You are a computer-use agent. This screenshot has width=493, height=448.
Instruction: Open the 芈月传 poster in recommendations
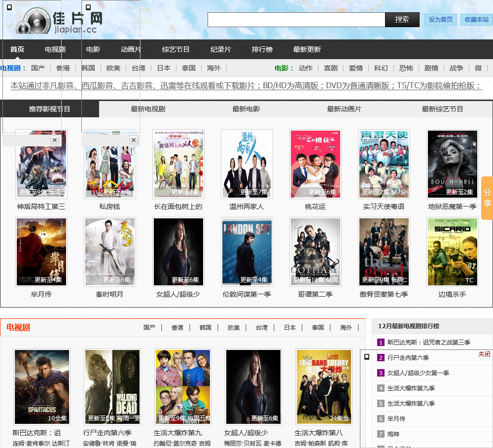41,251
